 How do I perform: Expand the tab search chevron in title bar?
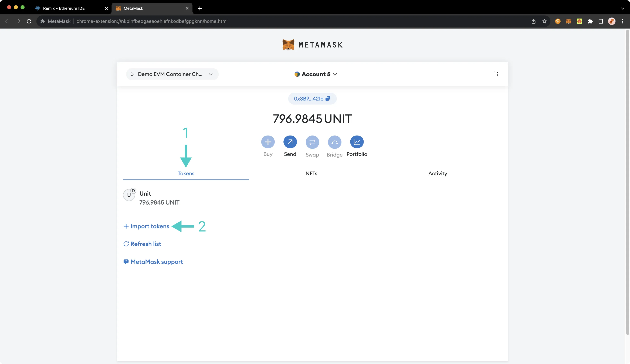point(623,8)
